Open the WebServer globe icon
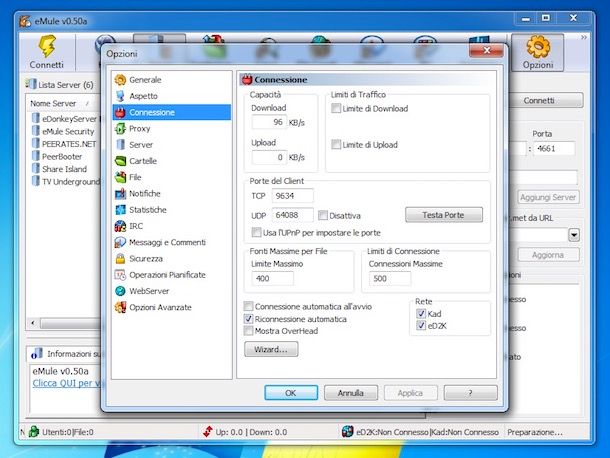 click(x=120, y=291)
